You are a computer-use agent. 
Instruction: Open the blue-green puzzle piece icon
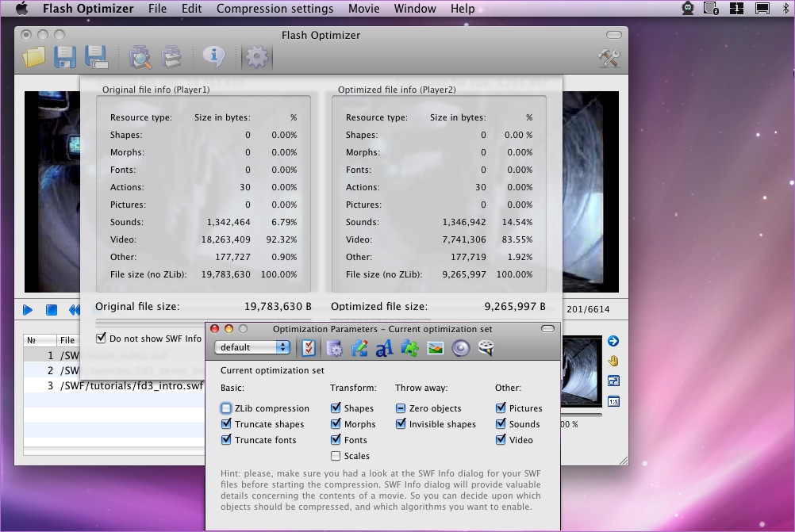[409, 348]
